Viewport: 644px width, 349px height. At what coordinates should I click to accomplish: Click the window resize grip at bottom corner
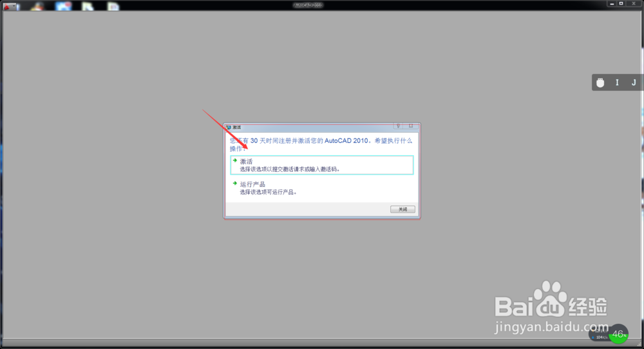(639, 345)
